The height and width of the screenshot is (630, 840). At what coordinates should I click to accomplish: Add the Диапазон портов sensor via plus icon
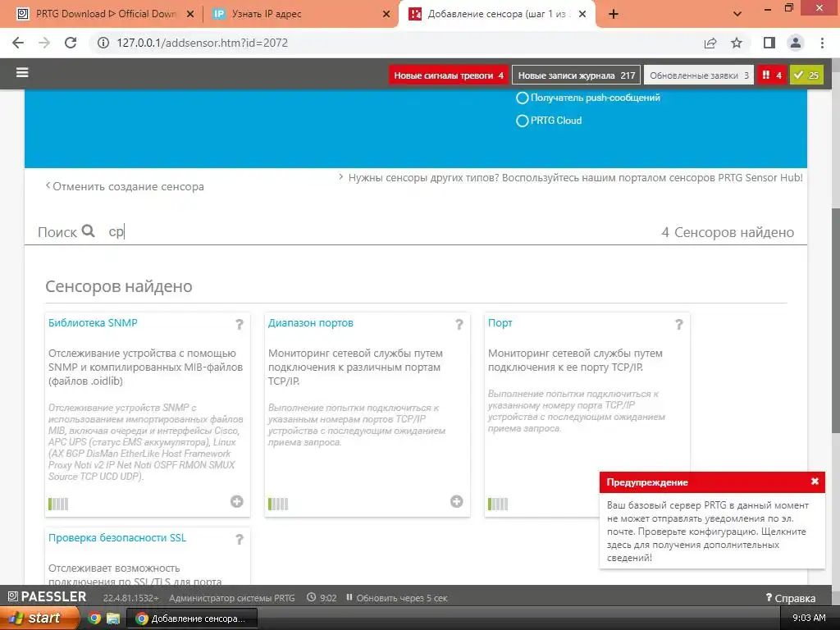point(456,501)
